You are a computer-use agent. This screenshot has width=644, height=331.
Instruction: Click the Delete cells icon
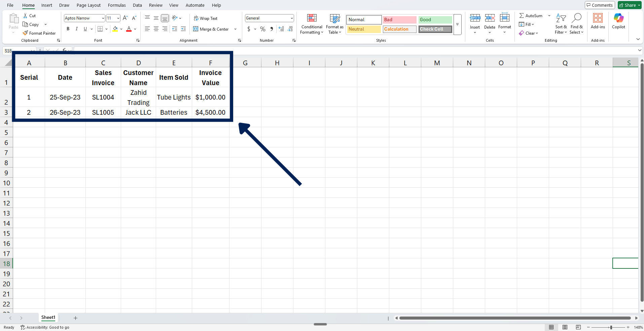490,18
